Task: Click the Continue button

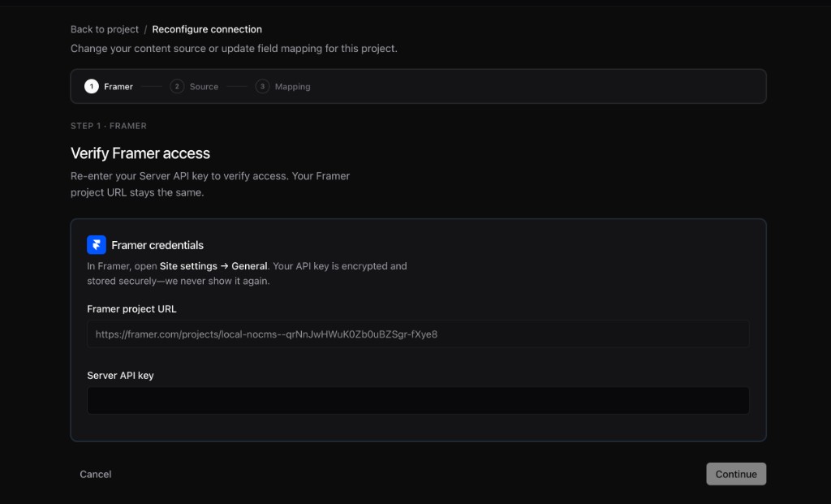Action: pos(736,474)
